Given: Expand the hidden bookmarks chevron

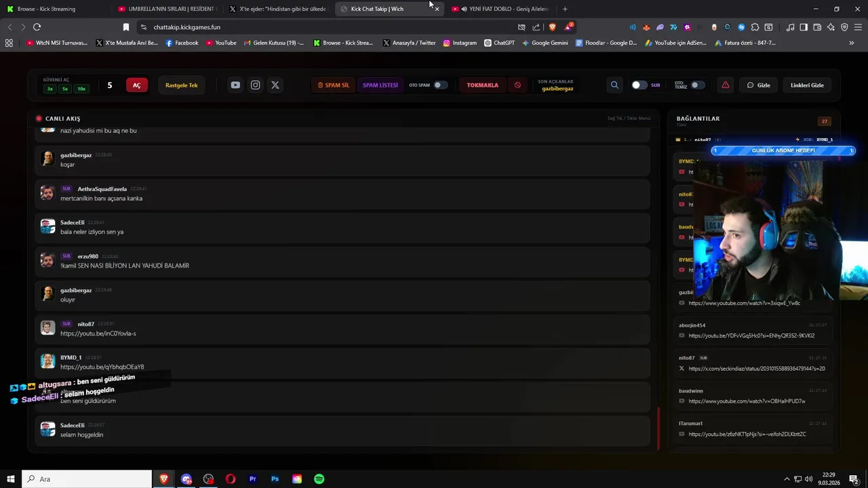Looking at the screenshot, I should coord(852,43).
